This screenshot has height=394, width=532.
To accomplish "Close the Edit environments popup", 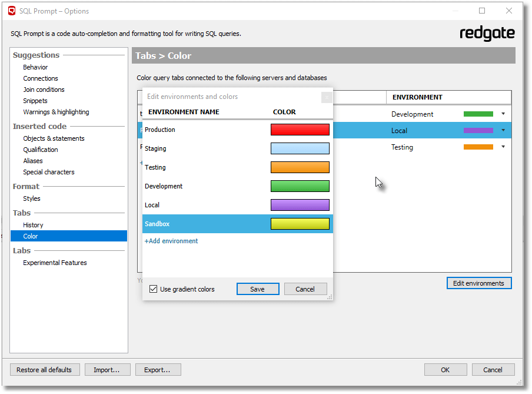I will click(x=327, y=97).
